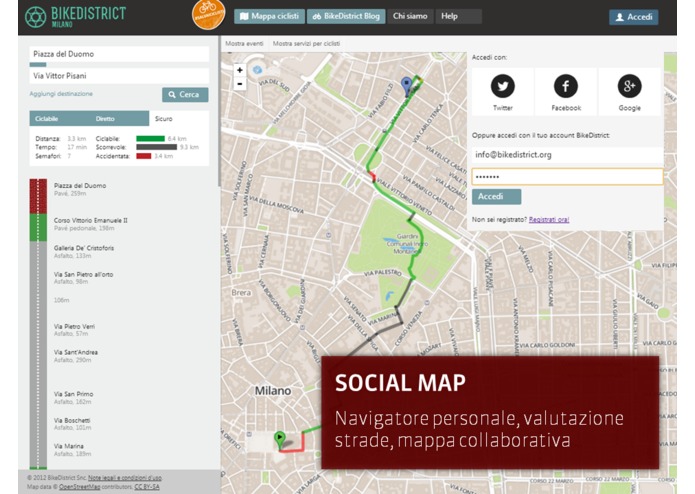Click the user silhouette icon in Accedi
Image resolution: width=695 pixels, height=494 pixels.
point(620,17)
